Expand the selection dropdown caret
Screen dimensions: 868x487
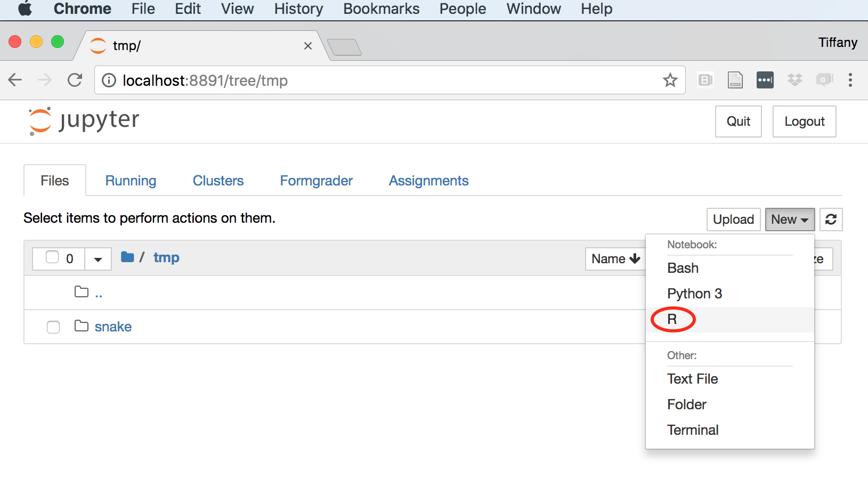[x=98, y=259]
